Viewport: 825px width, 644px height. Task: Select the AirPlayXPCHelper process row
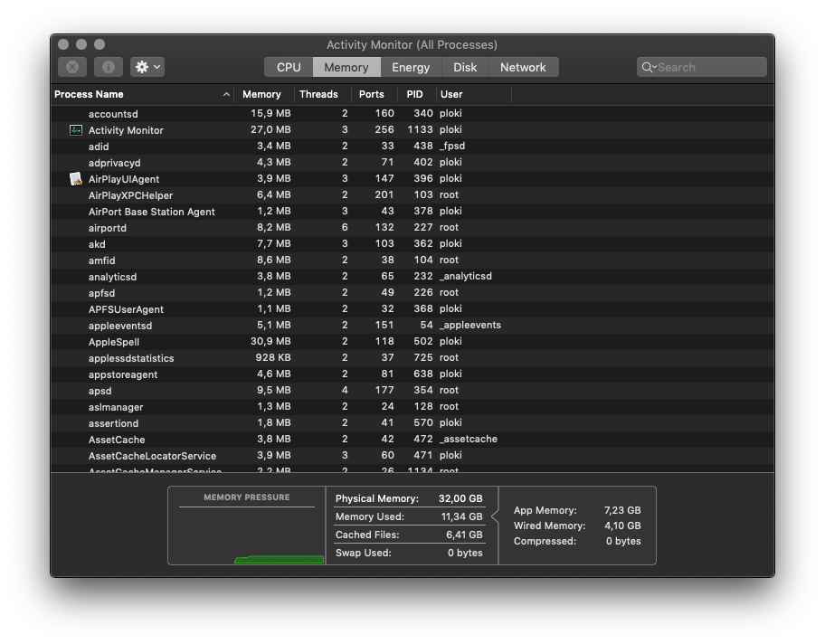tap(412, 195)
